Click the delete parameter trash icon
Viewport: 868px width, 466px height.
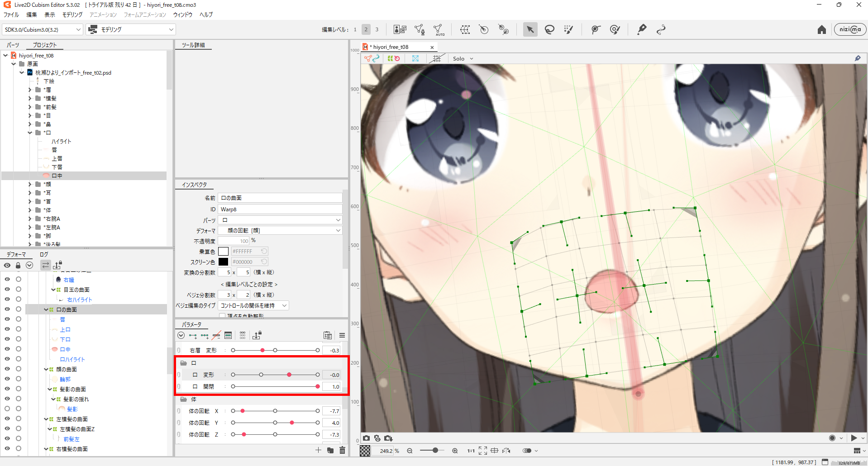(342, 450)
